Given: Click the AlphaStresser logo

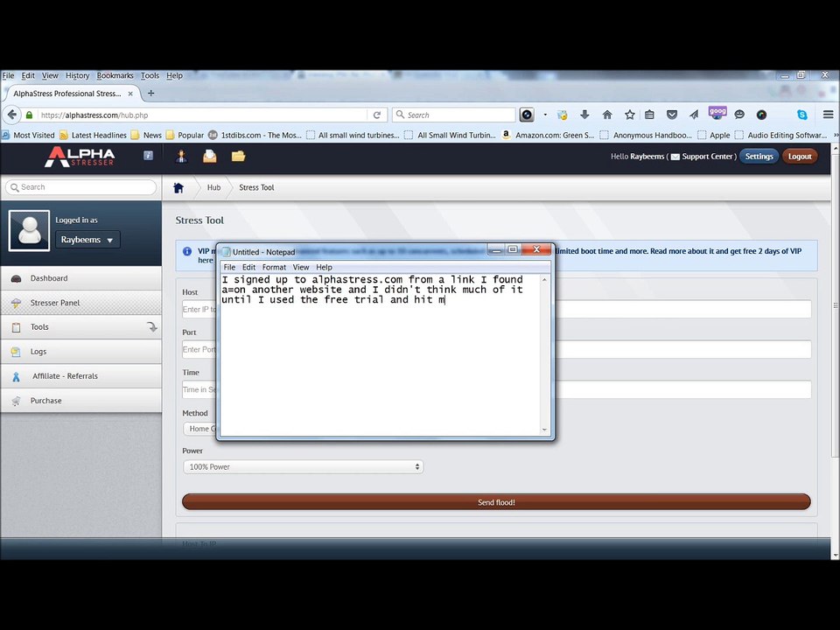Looking at the screenshot, I should point(80,157).
